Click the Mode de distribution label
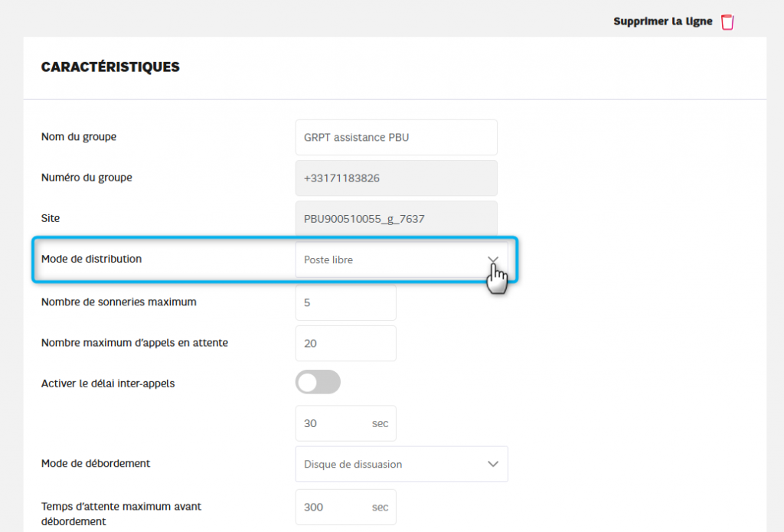Screen dimensions: 784x532 coord(92,259)
